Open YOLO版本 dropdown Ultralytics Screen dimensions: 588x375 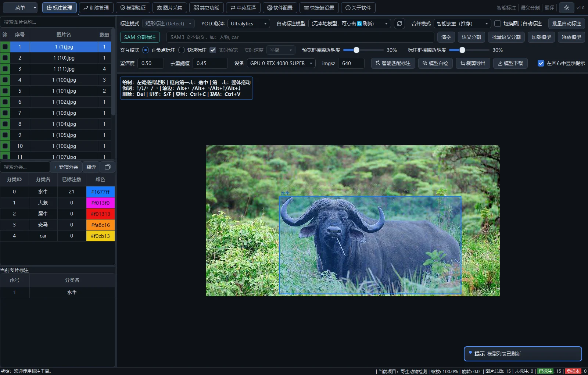(x=249, y=24)
